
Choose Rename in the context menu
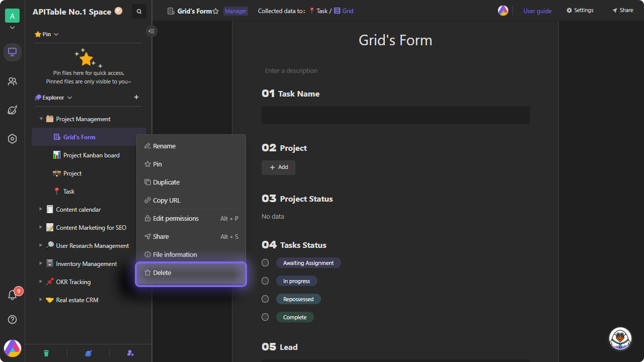click(x=191, y=146)
